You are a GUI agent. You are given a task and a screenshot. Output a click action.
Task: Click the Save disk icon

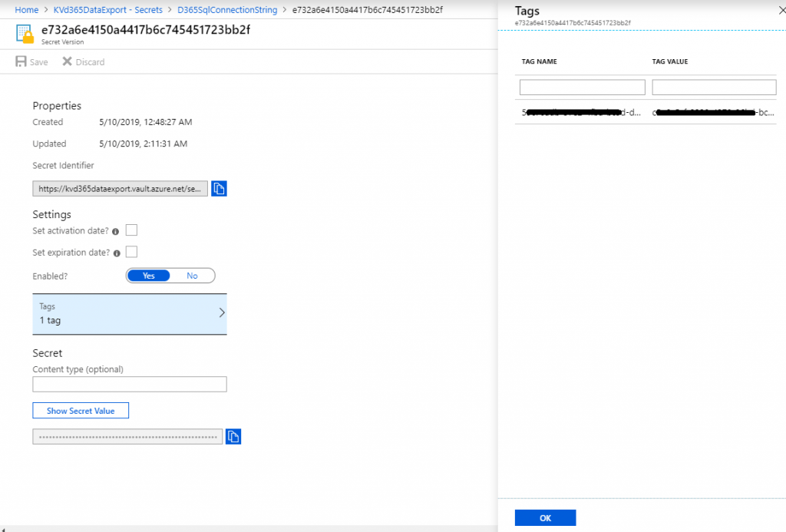21,61
